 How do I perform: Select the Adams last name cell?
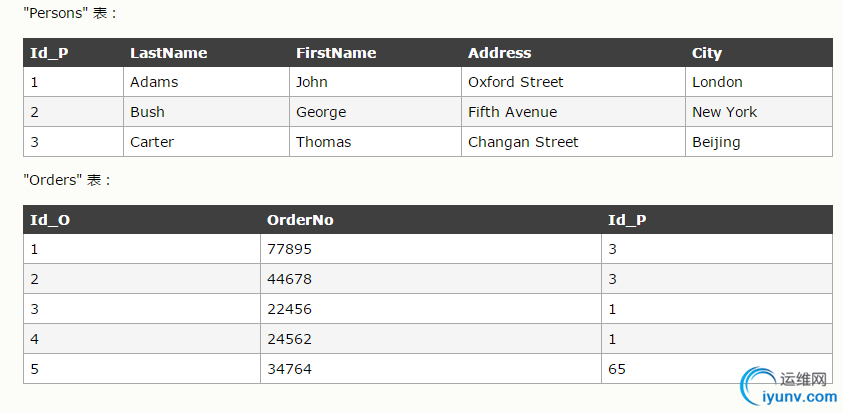pyautogui.click(x=154, y=82)
